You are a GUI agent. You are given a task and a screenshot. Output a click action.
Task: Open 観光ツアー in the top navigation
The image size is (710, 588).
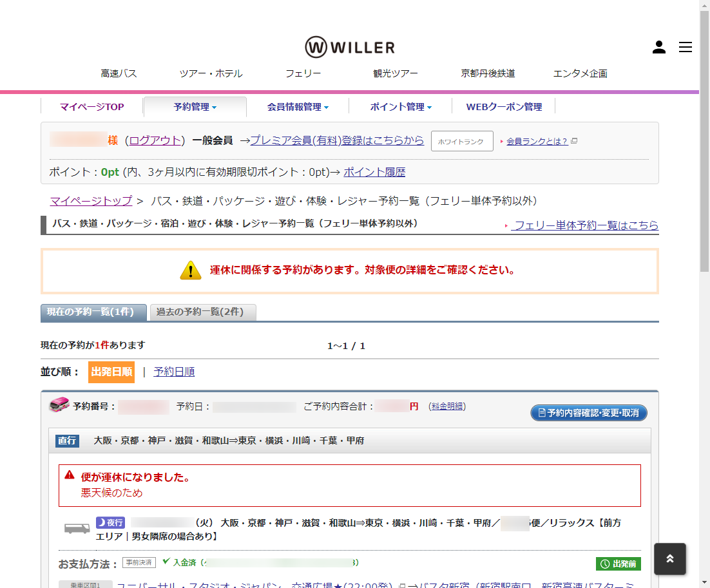click(x=396, y=73)
